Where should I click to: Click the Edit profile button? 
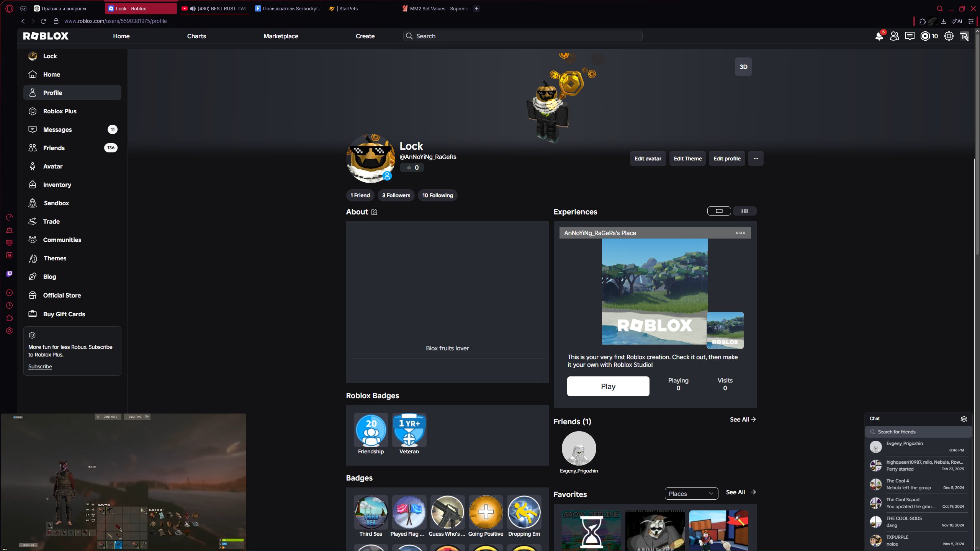coord(727,159)
